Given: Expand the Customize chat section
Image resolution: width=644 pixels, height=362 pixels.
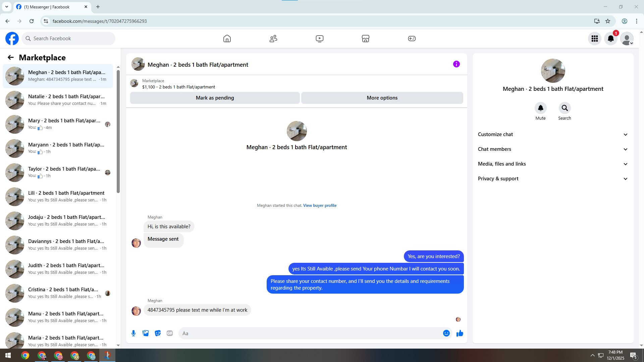Looking at the screenshot, I should (553, 134).
